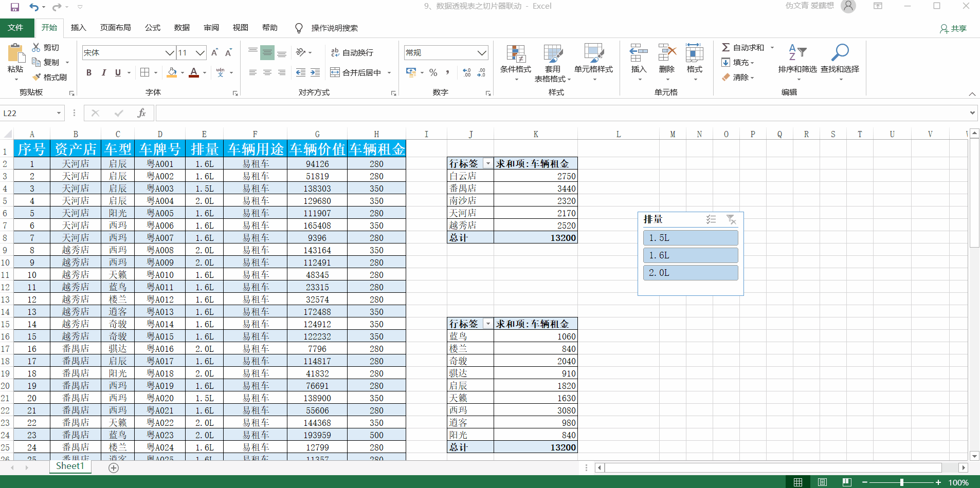Click the Cut scissors icon
Image resolution: width=980 pixels, height=488 pixels.
(x=36, y=47)
